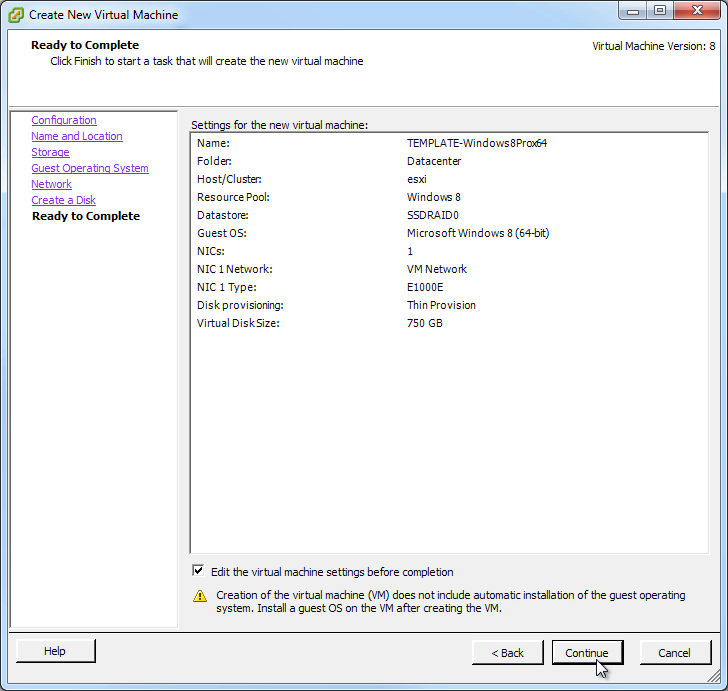Click the Virtual Disk Size label
Image resolution: width=728 pixels, height=691 pixels.
click(238, 323)
